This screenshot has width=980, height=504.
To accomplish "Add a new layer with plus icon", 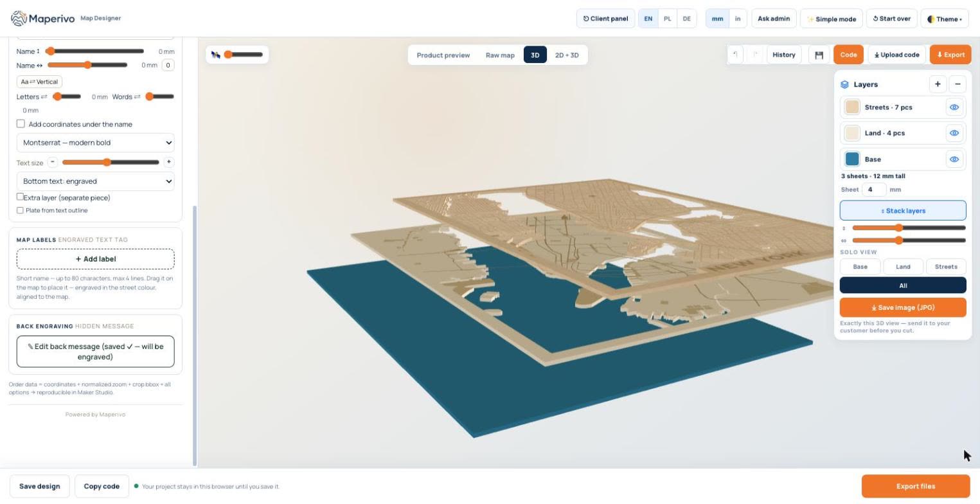I will pyautogui.click(x=938, y=84).
